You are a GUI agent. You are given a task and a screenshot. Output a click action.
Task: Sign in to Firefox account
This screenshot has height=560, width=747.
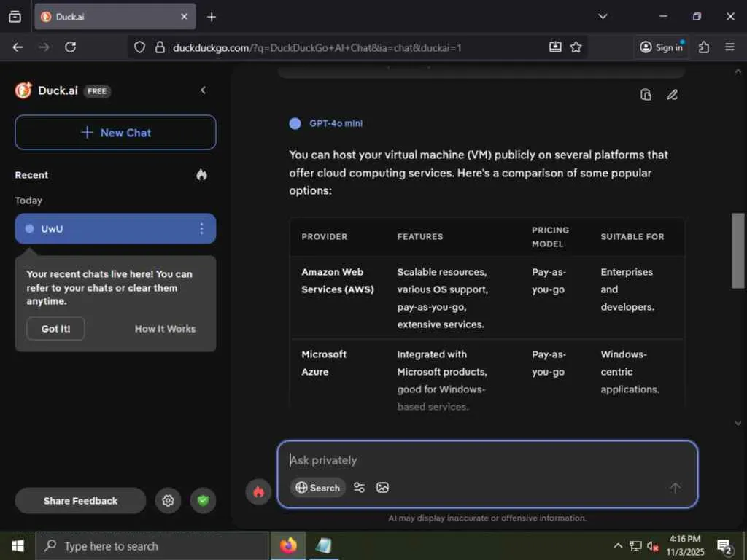661,47
